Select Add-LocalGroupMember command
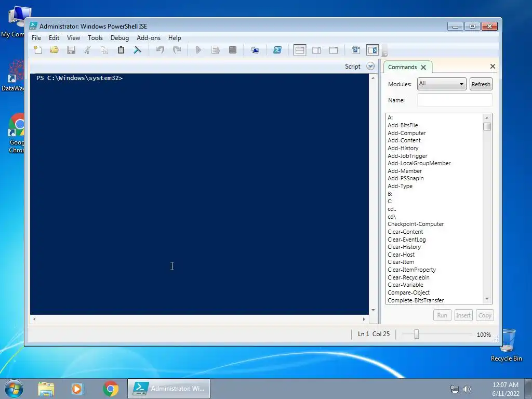The image size is (532, 399). 419,163
